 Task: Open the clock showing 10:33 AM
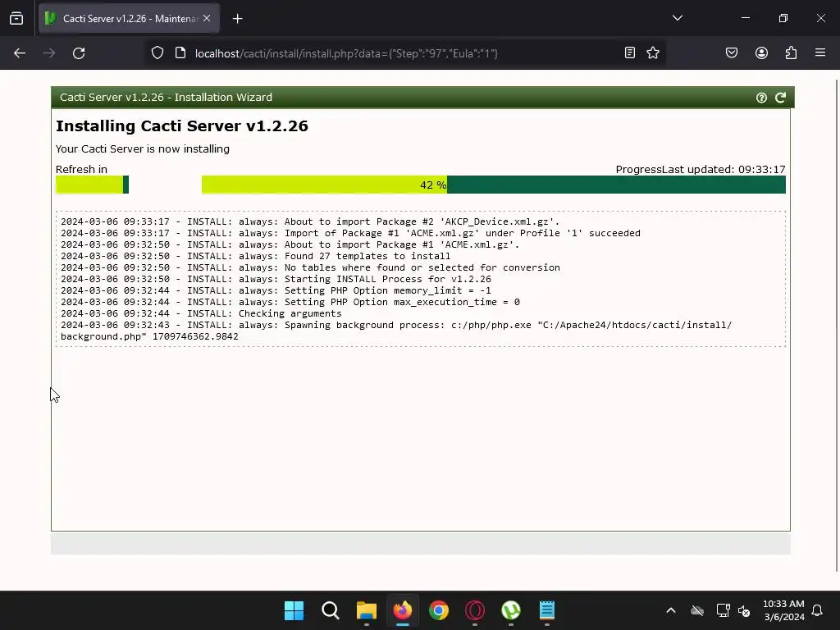point(783,610)
